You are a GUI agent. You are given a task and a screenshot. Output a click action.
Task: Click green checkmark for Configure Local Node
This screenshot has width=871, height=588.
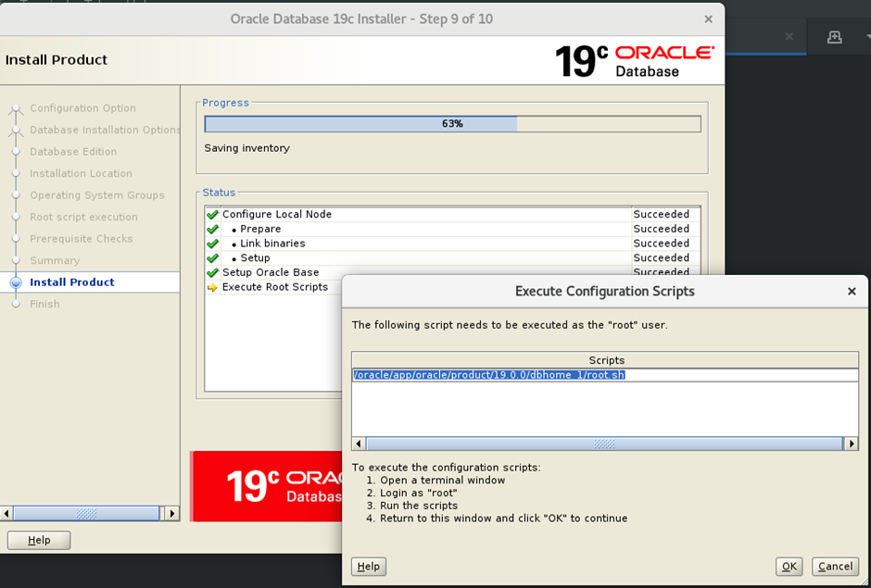pos(212,214)
